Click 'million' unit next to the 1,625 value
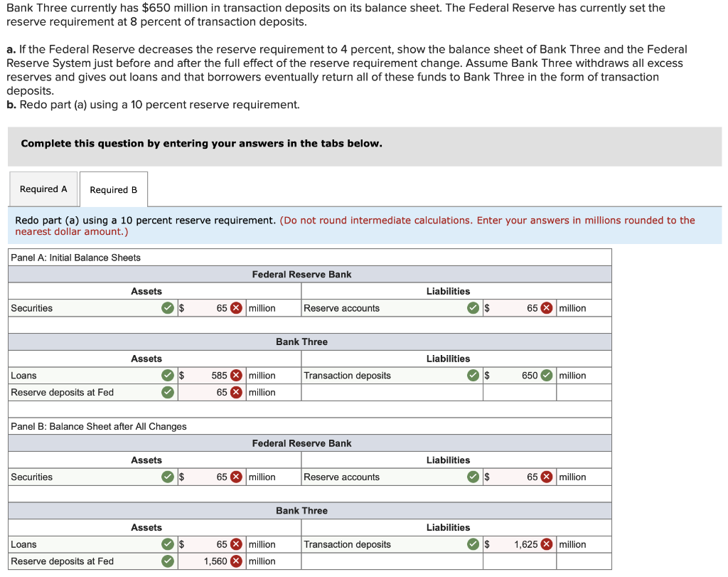Viewport: 728px width, 577px height. (572, 544)
